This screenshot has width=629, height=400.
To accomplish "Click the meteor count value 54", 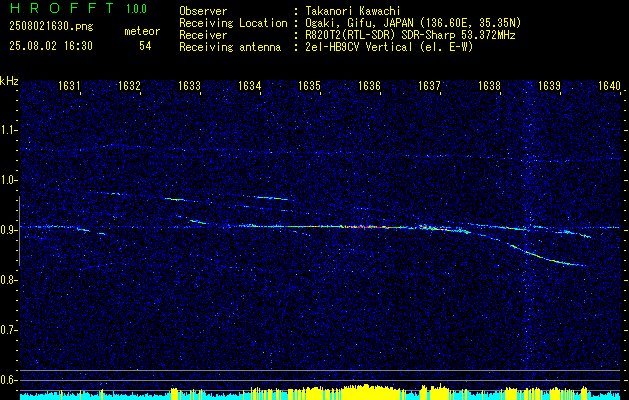I will tap(145, 46).
